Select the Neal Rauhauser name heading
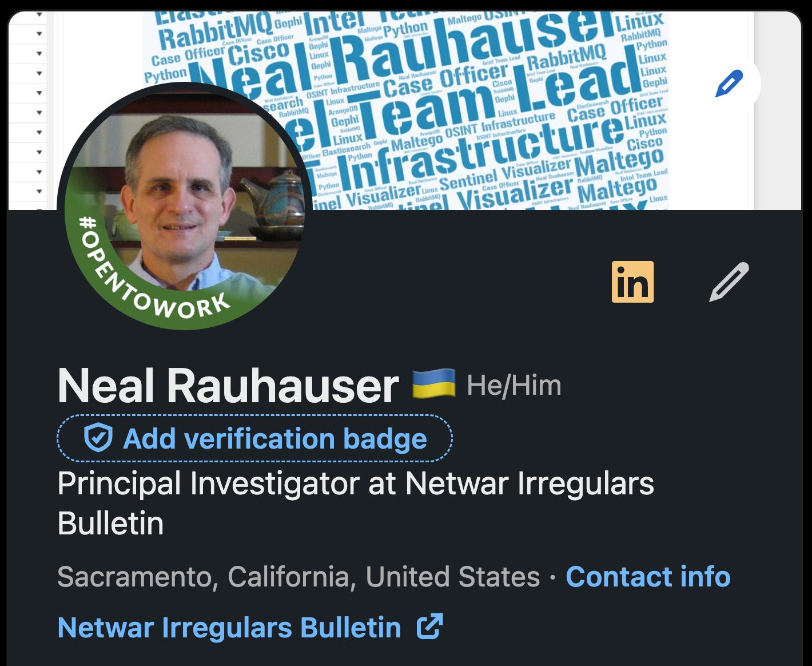Viewport: 812px width, 666px height. click(x=228, y=385)
